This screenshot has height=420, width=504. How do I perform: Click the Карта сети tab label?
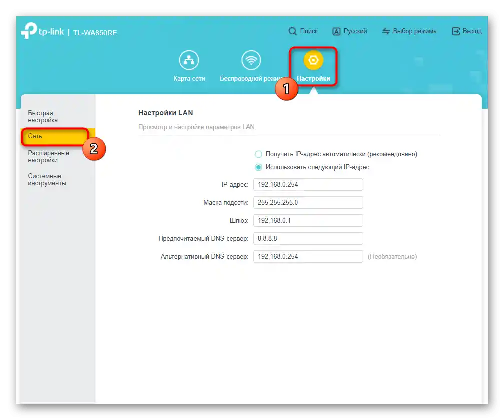[x=189, y=78]
